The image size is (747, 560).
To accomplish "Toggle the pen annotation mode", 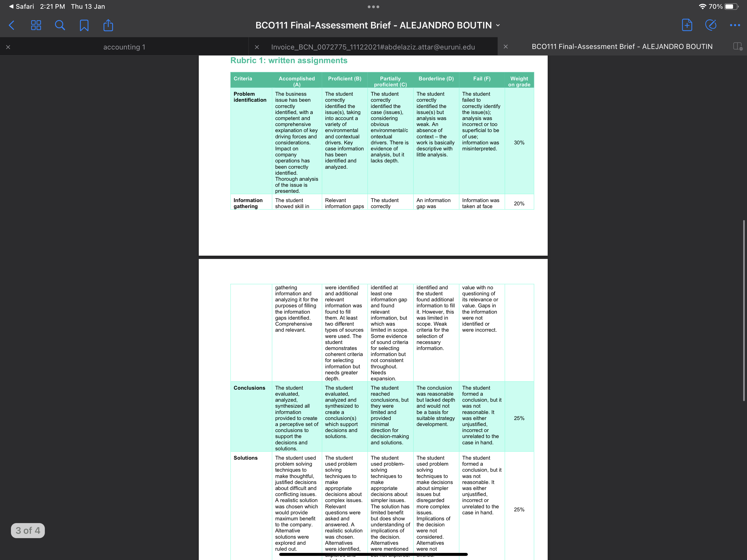I will click(711, 25).
